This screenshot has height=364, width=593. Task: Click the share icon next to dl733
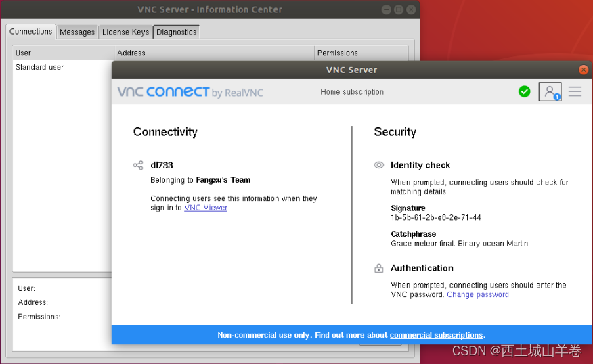[x=138, y=165]
